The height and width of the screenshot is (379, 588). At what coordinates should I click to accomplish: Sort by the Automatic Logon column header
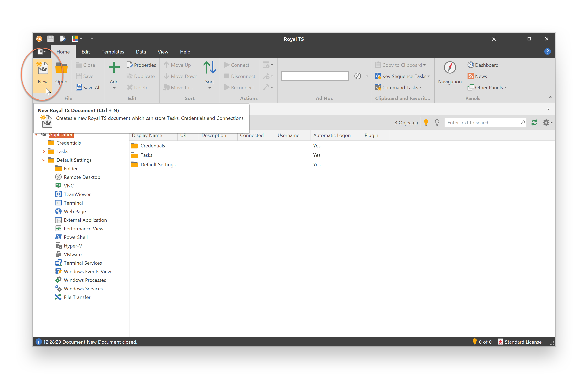click(x=336, y=135)
